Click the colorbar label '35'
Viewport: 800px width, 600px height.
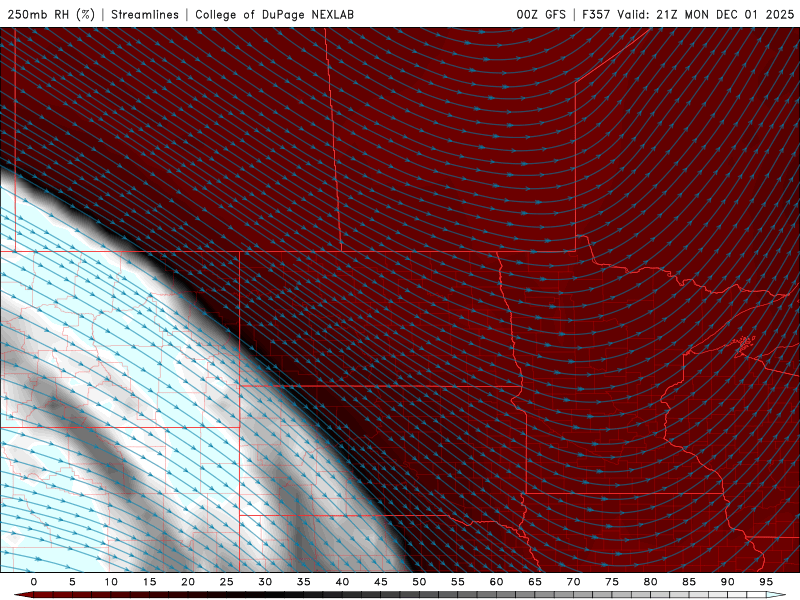click(x=304, y=582)
